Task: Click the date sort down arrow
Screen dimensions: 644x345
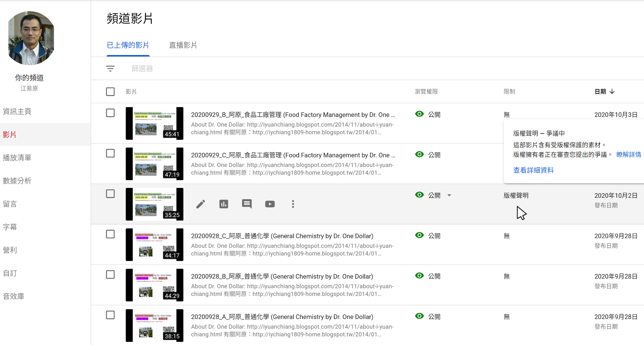Action: point(612,92)
